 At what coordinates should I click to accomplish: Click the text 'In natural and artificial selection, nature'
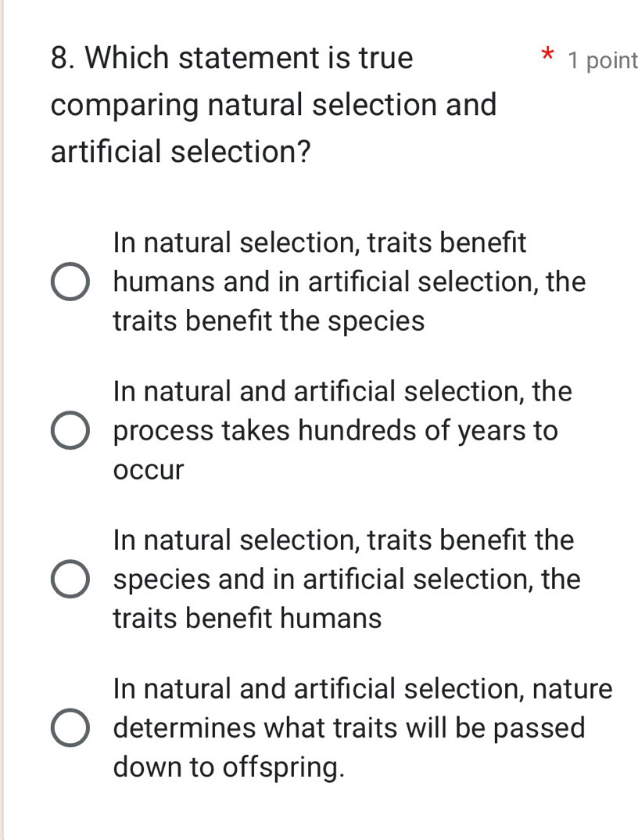(363, 689)
